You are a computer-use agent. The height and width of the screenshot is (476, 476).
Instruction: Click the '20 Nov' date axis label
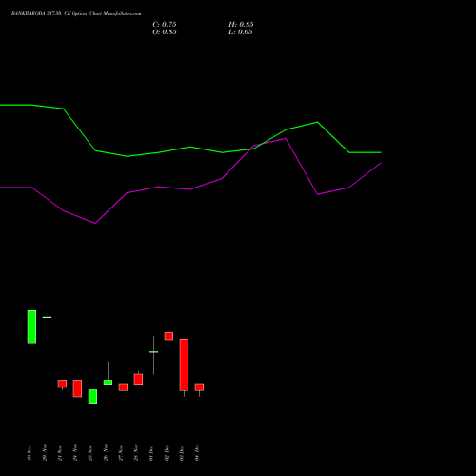45,452
